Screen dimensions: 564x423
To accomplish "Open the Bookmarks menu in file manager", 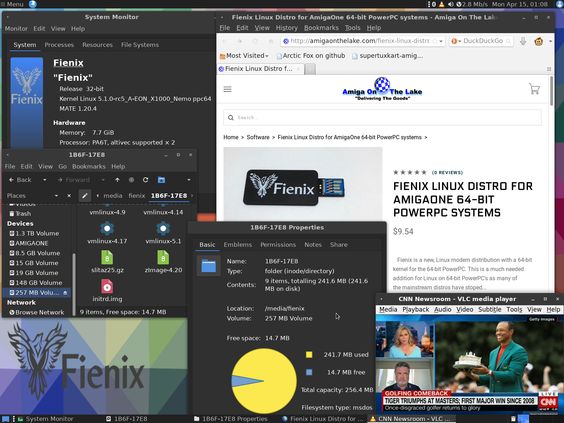I will [89, 167].
